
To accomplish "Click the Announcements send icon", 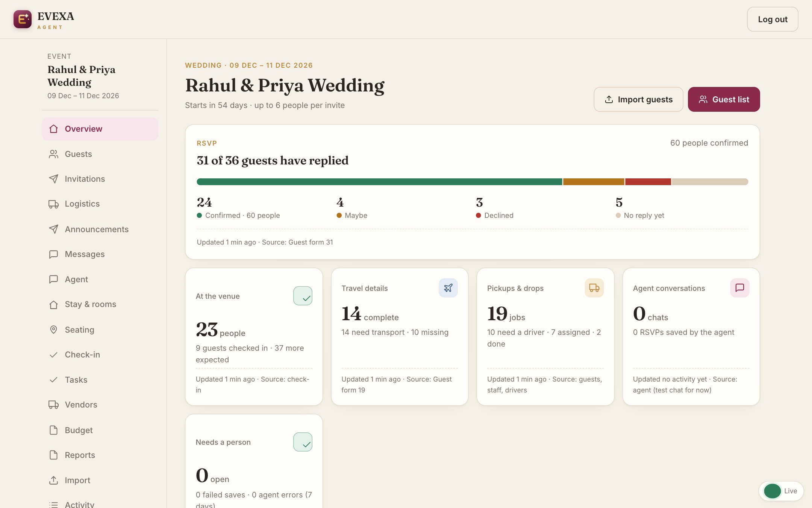I will pyautogui.click(x=54, y=229).
